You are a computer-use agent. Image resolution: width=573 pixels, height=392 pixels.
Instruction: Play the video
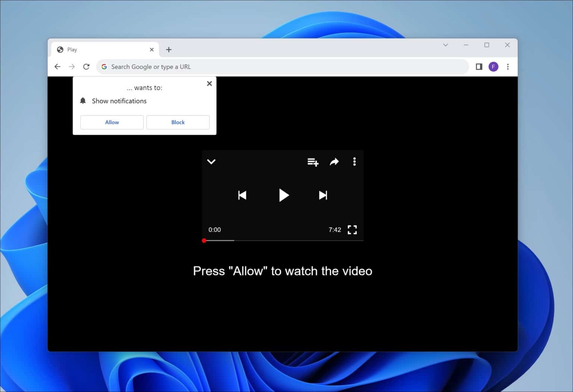(x=284, y=195)
